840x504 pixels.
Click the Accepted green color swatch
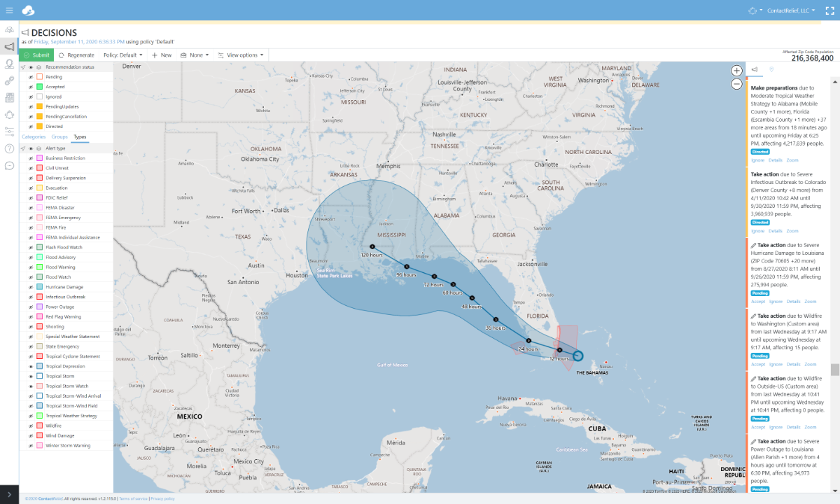[40, 87]
